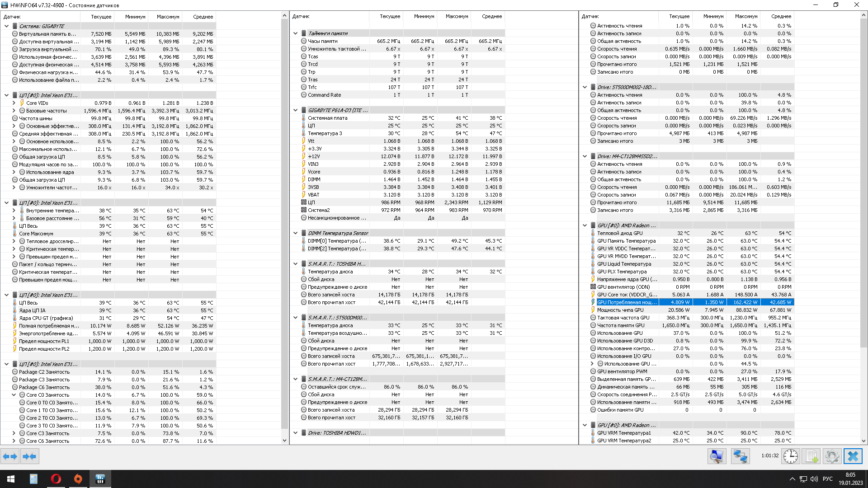Select the Vcore voltage row

(x=314, y=172)
